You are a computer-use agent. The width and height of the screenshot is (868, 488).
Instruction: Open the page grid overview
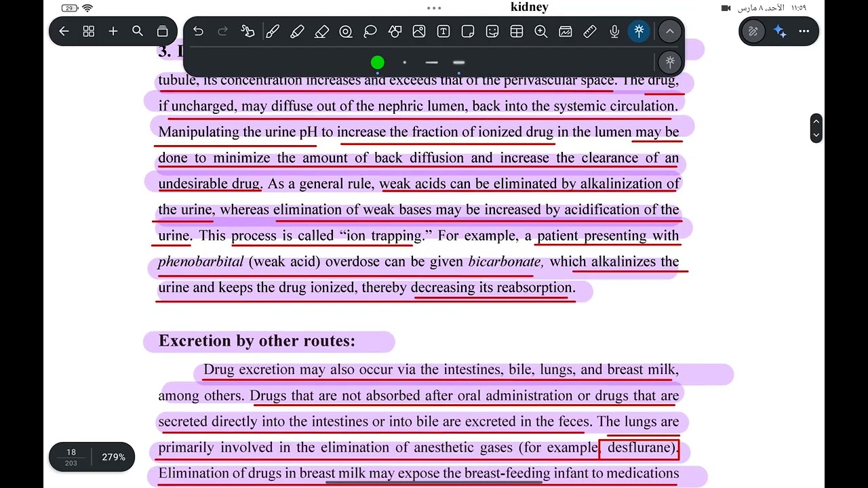88,31
